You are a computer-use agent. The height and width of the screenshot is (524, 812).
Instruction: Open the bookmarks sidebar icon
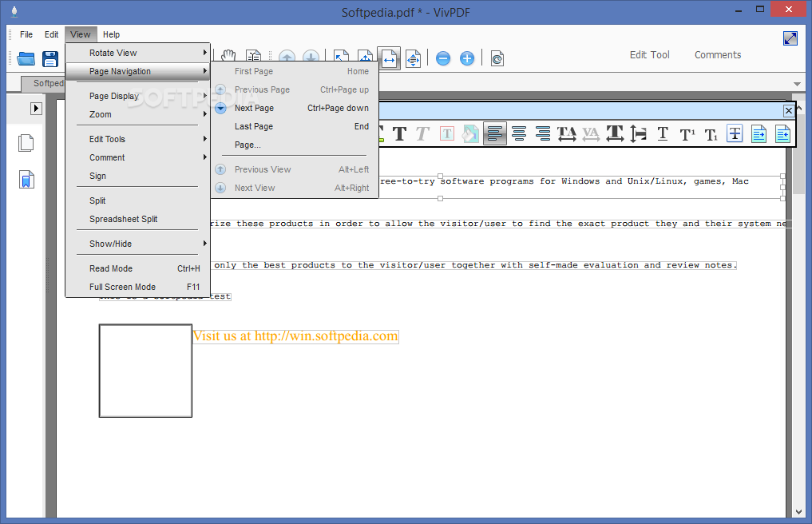[x=26, y=180]
